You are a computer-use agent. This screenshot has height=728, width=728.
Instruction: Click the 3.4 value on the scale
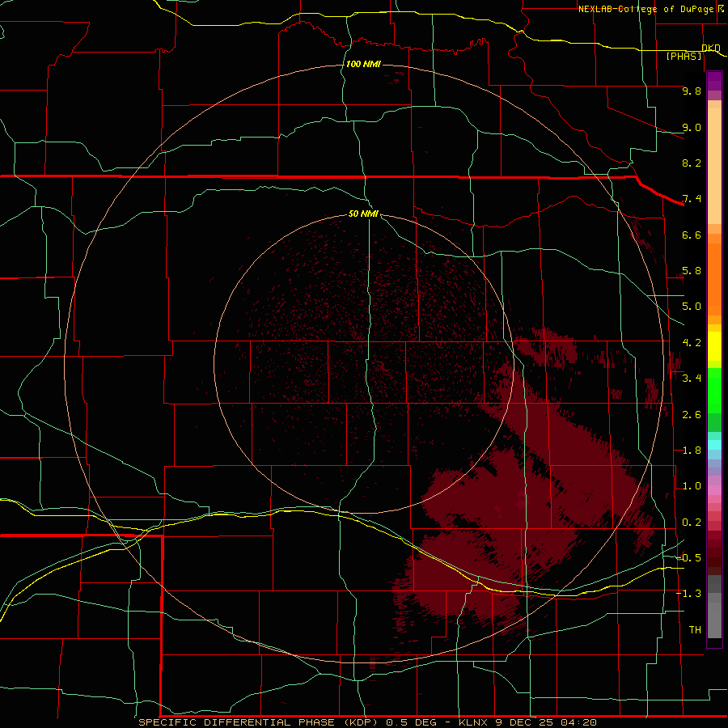pos(692,379)
